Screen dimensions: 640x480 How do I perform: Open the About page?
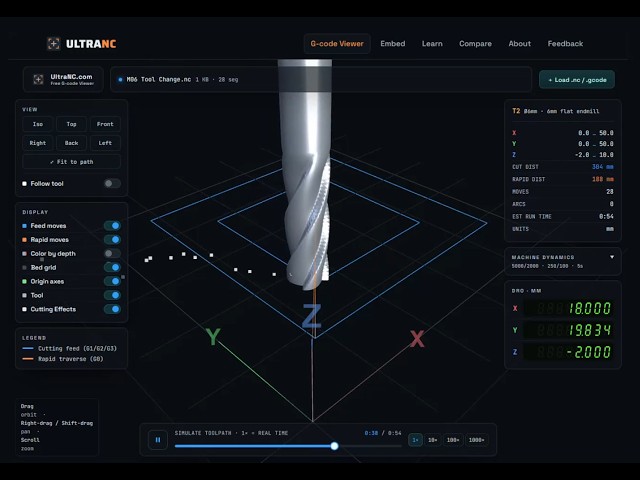click(x=520, y=44)
